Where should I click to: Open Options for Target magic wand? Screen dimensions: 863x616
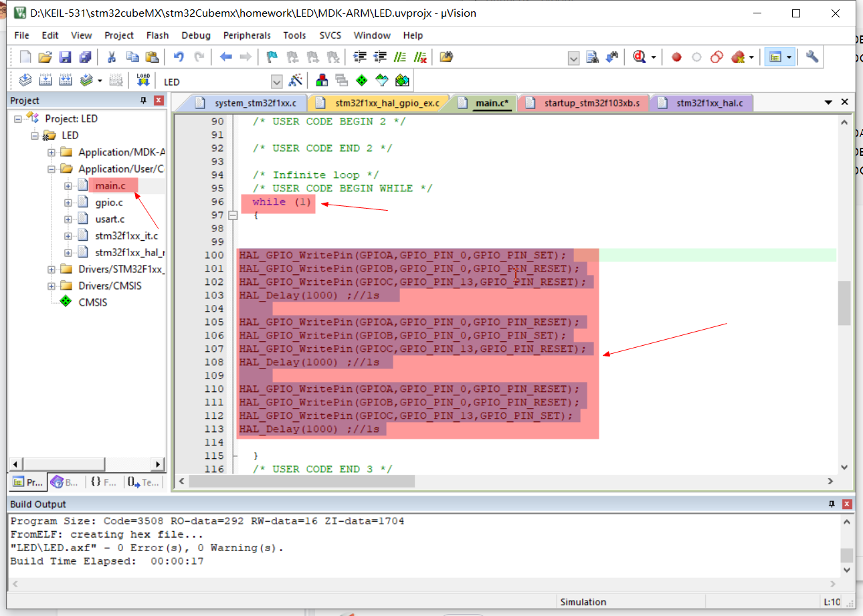295,81
